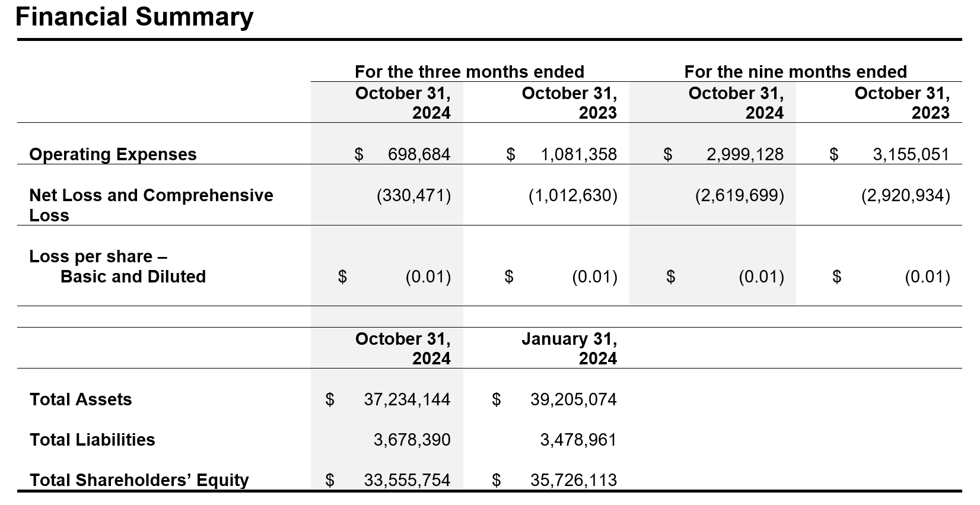Click the 2,999,128 nine-month expenses value
980x505 pixels.
click(744, 154)
